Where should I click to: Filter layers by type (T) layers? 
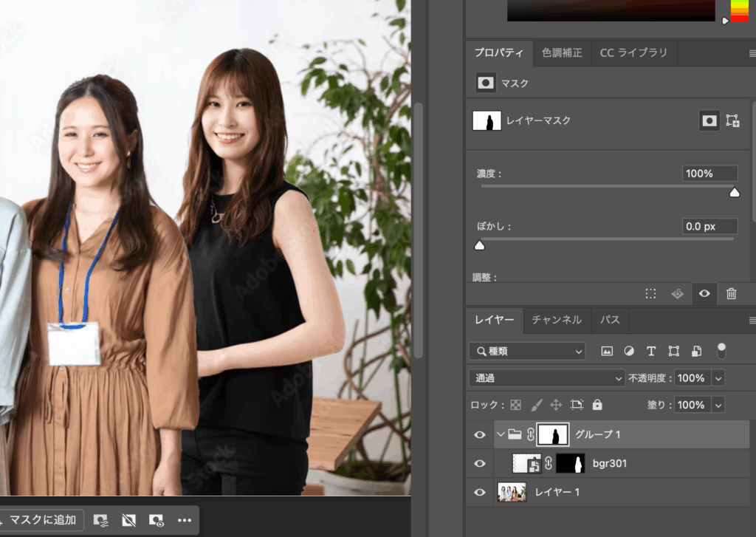click(x=651, y=352)
